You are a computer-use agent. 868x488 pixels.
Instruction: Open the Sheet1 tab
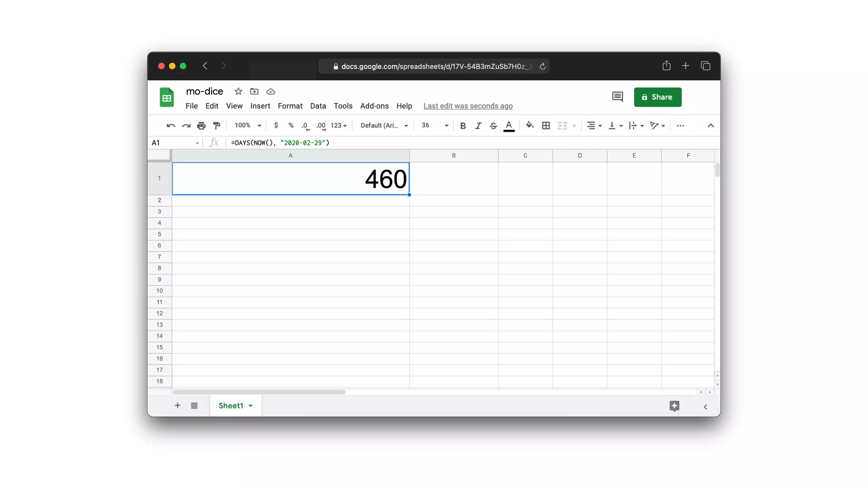pos(231,405)
